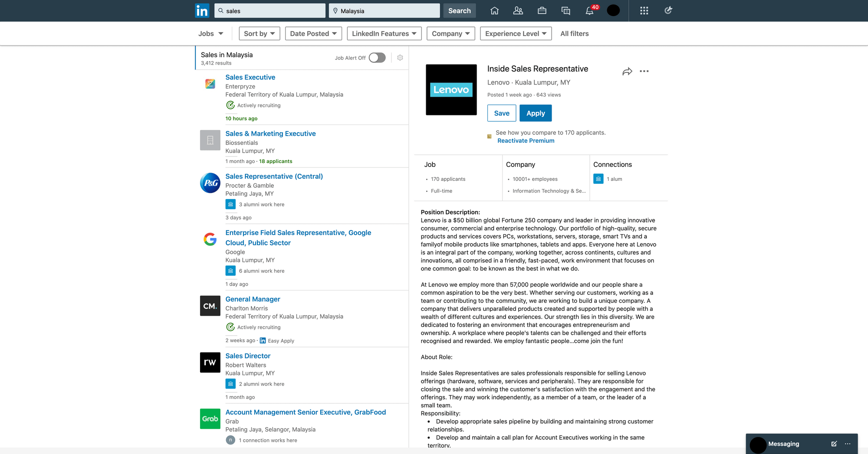Open Sales Director job listing
The image size is (868, 454).
[x=248, y=356]
